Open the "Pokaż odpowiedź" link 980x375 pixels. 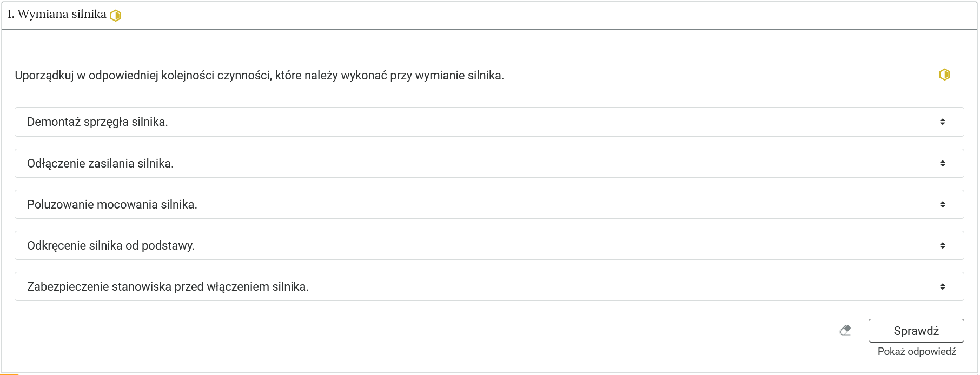[x=917, y=352]
